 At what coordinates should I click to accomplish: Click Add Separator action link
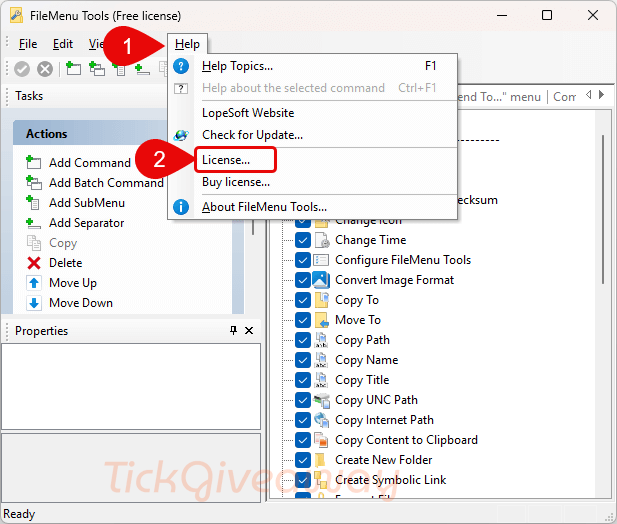click(x=87, y=223)
